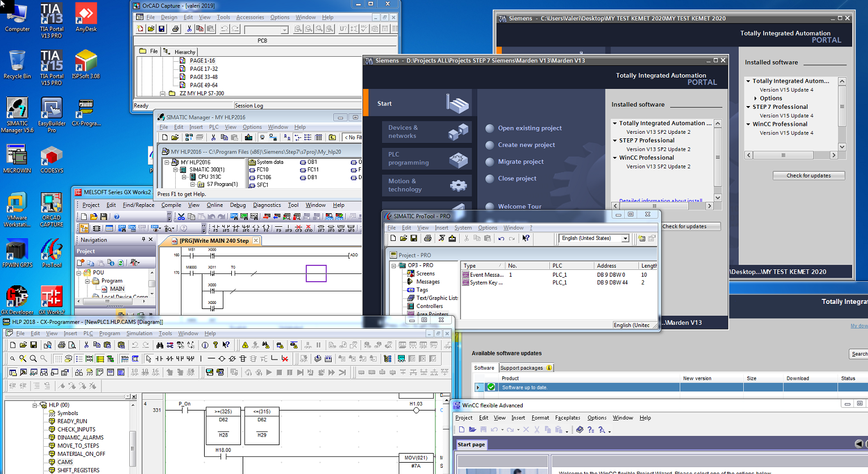Click Save icon in CX-Programmer toolbar
868x474 pixels.
click(33, 345)
